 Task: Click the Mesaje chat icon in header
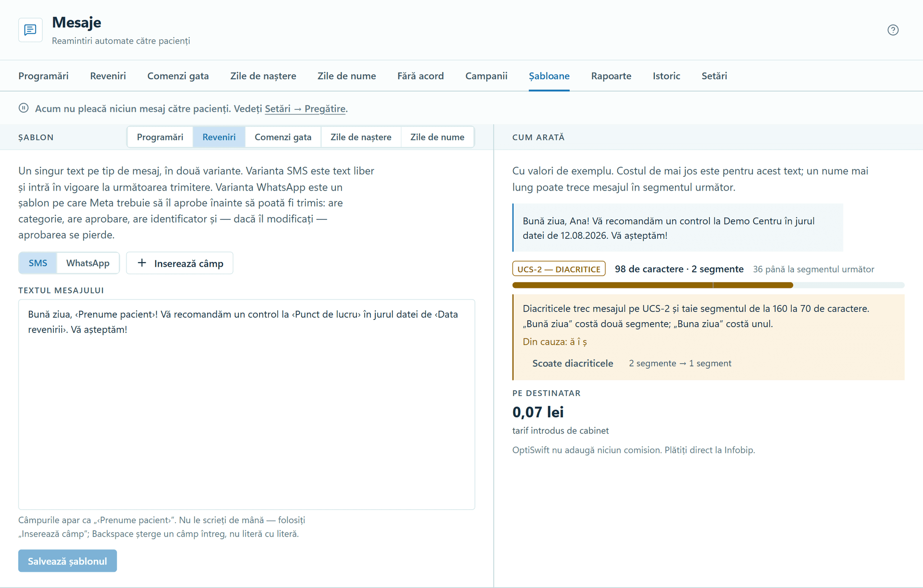30,30
